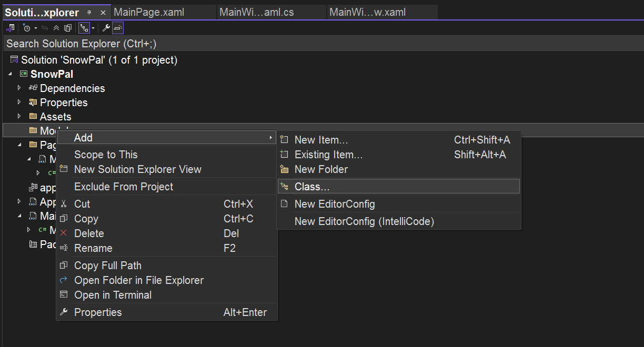Click the Dependencies node icon
This screenshot has height=347, width=644.
[33, 88]
